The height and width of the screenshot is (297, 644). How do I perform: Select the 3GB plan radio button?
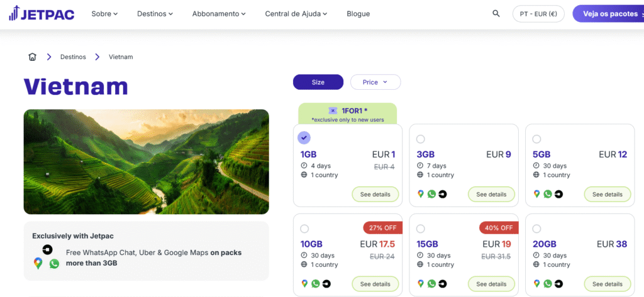click(x=421, y=139)
